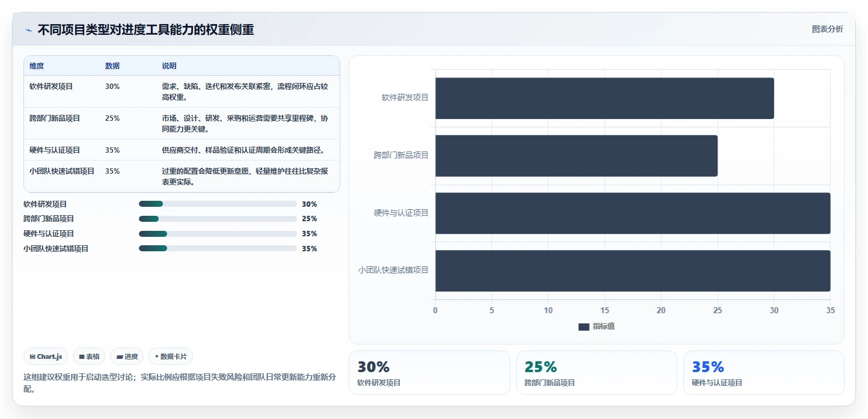The width and height of the screenshot is (868, 419).
Task: Select the 跨部门新品项目 cell in the table
Action: (x=55, y=118)
